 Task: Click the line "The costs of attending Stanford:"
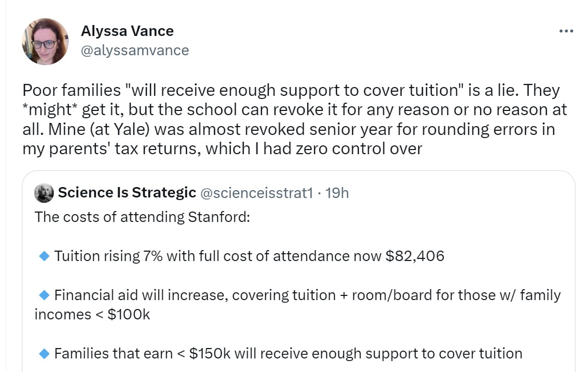point(142,216)
